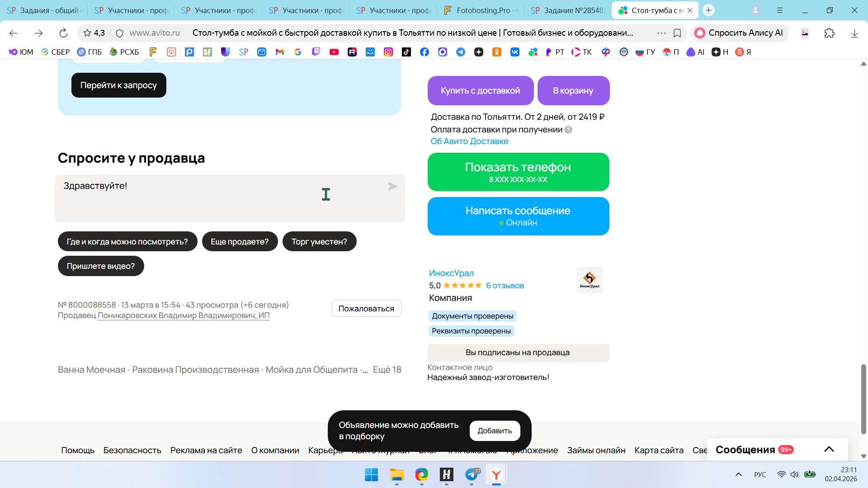Reload the page with the refresh icon

tap(63, 33)
